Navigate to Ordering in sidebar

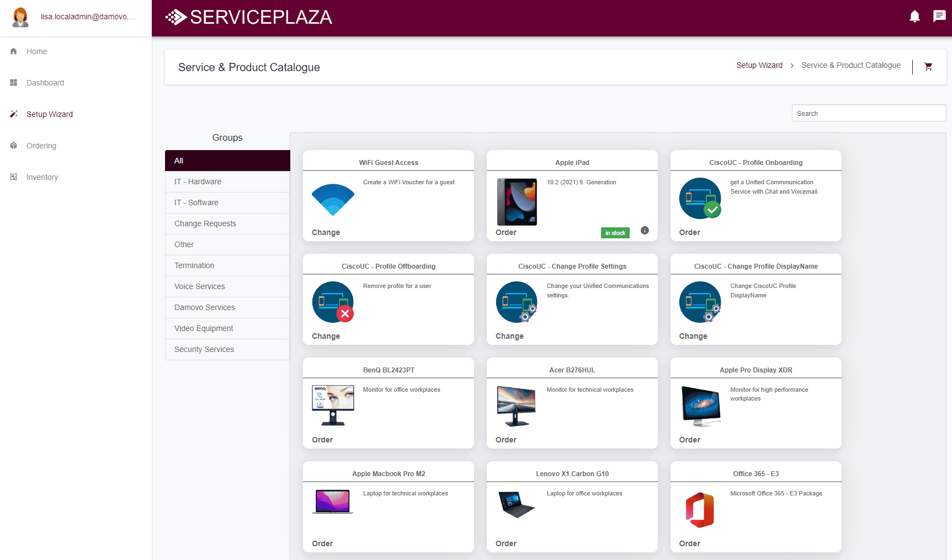[x=41, y=146]
